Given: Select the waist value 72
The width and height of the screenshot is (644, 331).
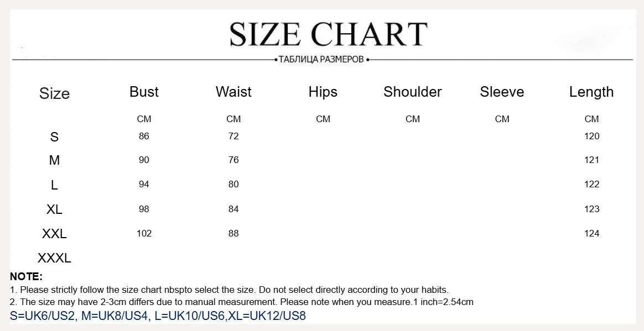Looking at the screenshot, I should tap(233, 136).
